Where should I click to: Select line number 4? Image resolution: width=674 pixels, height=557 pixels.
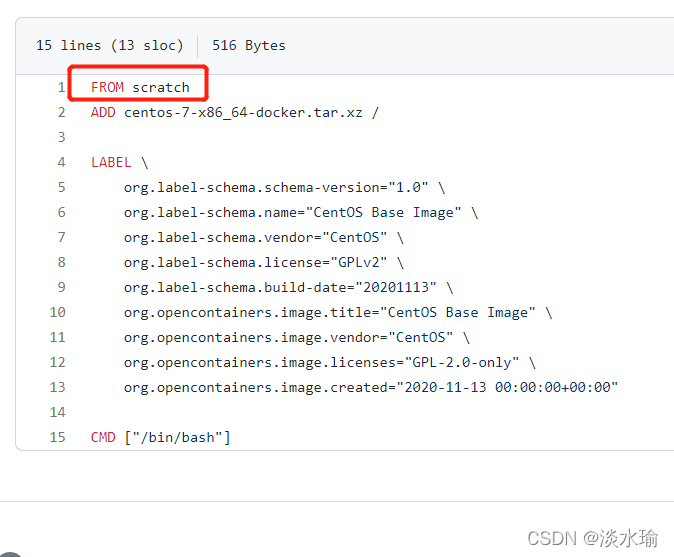61,162
